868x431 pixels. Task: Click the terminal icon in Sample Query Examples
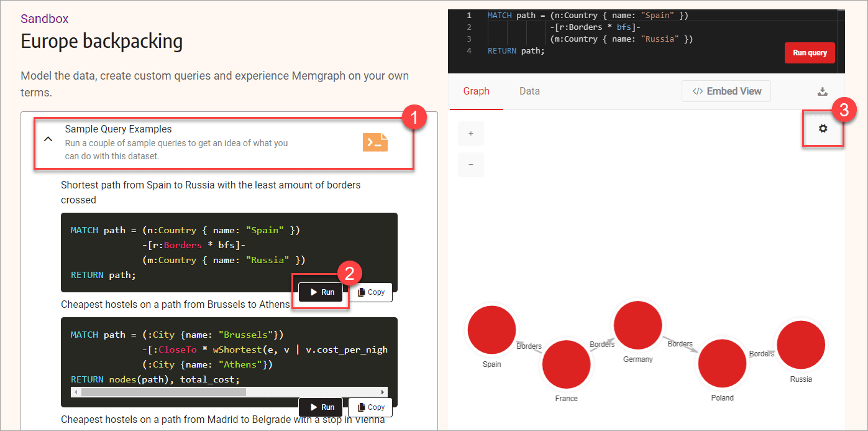(x=375, y=142)
